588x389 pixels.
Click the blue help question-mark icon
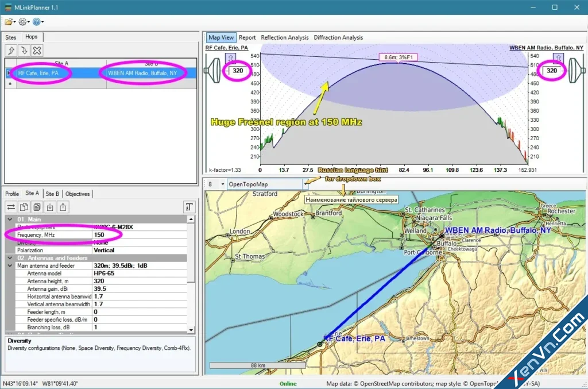coord(36,22)
